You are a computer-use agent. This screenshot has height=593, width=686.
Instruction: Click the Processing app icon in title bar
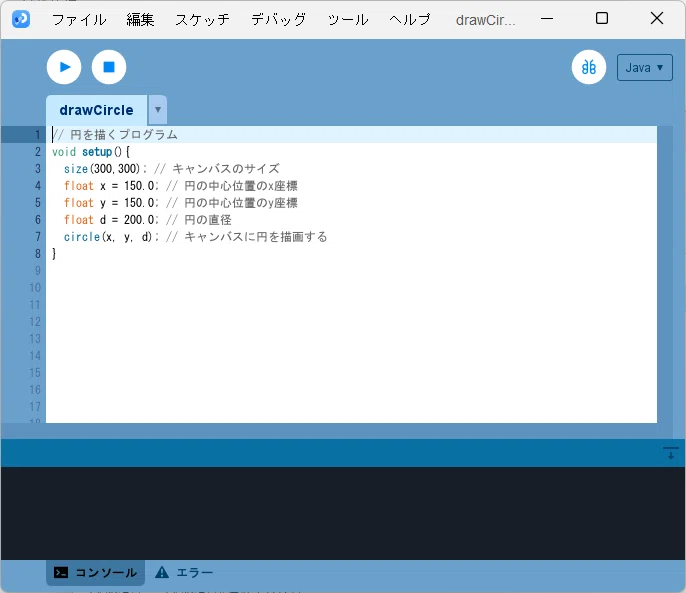21,19
